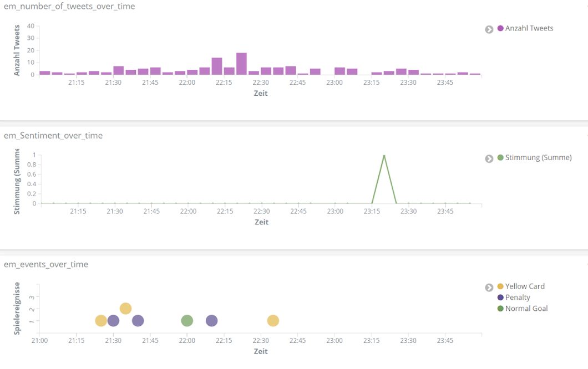
Task: Click the purple Anzahl Tweets legend dot
Action: coord(500,28)
